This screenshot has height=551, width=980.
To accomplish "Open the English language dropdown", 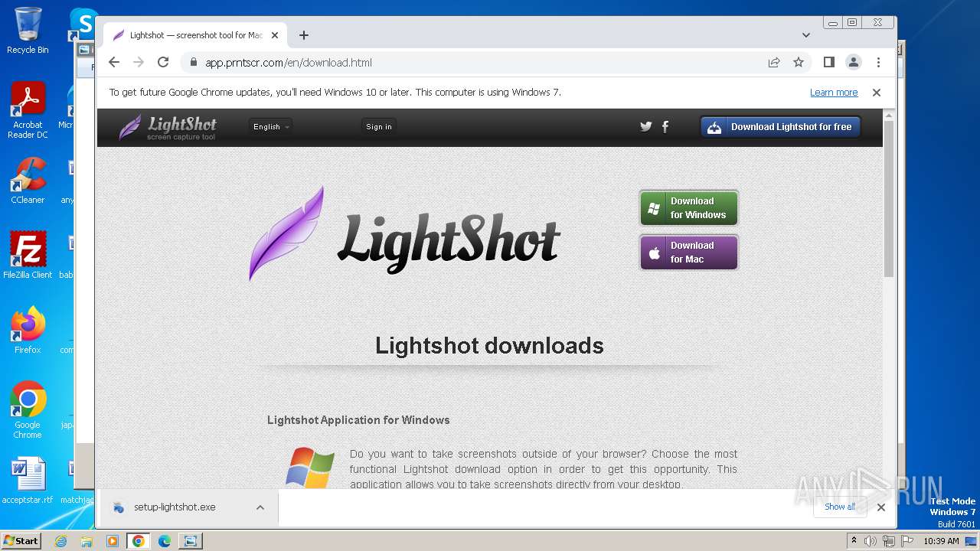I will (271, 127).
